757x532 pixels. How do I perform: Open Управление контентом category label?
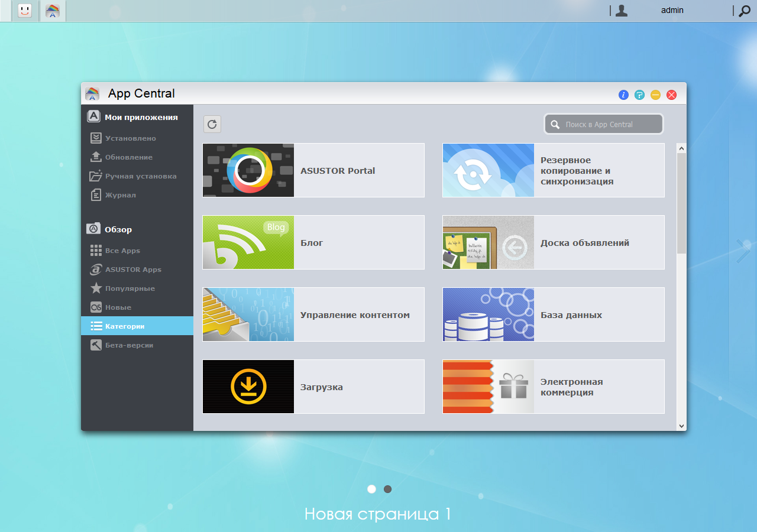(355, 315)
